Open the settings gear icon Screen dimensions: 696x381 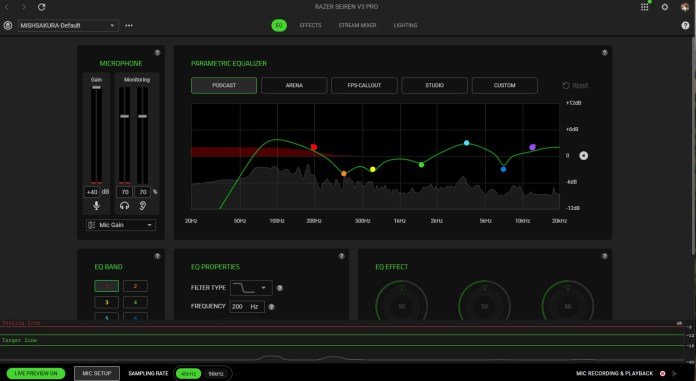[664, 7]
